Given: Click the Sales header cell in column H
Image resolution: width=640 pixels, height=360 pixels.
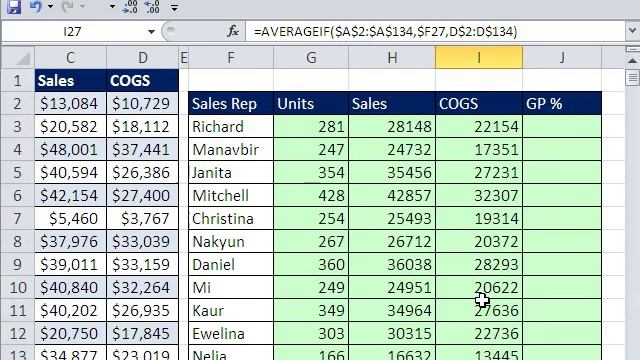Looking at the screenshot, I should 392,104.
